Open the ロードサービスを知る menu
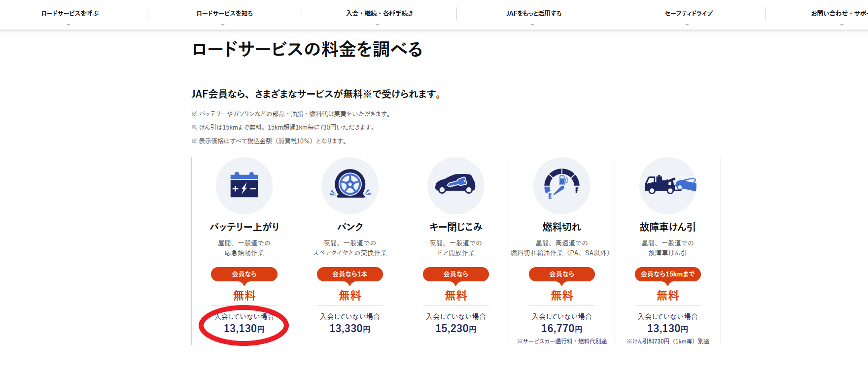This screenshot has width=868, height=374. point(225,14)
